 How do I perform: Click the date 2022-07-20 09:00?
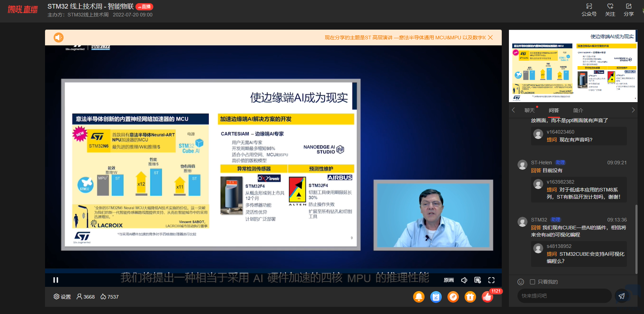coord(133,15)
